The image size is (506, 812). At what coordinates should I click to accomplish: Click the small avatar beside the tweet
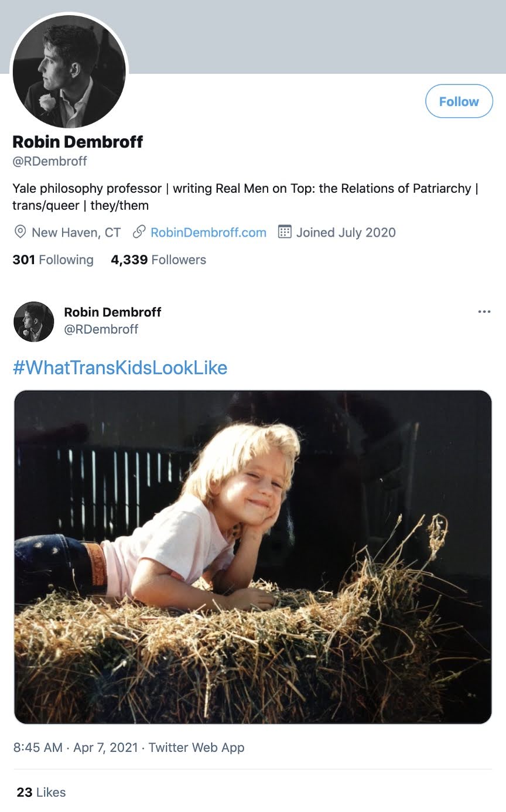(x=33, y=322)
